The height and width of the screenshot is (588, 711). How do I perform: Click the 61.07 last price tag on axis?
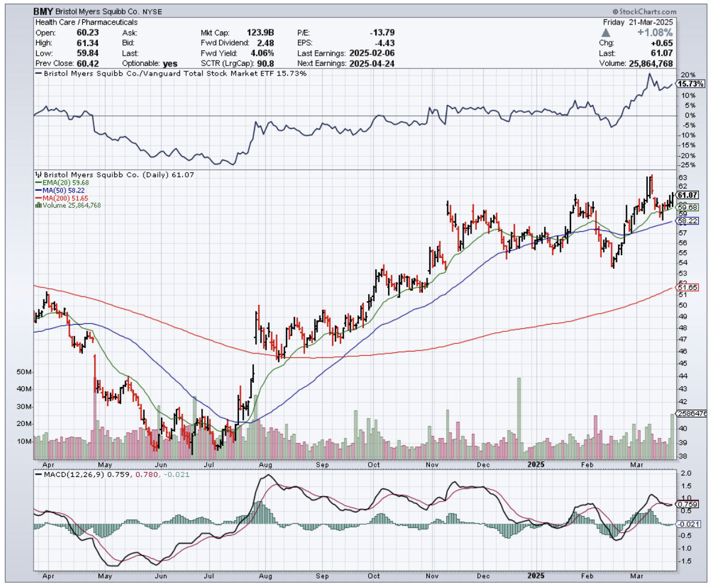coord(686,195)
